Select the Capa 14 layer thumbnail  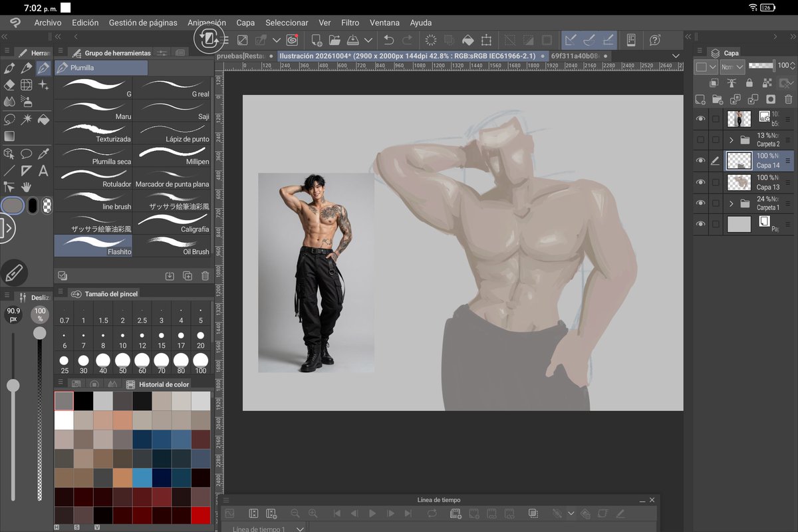739,160
